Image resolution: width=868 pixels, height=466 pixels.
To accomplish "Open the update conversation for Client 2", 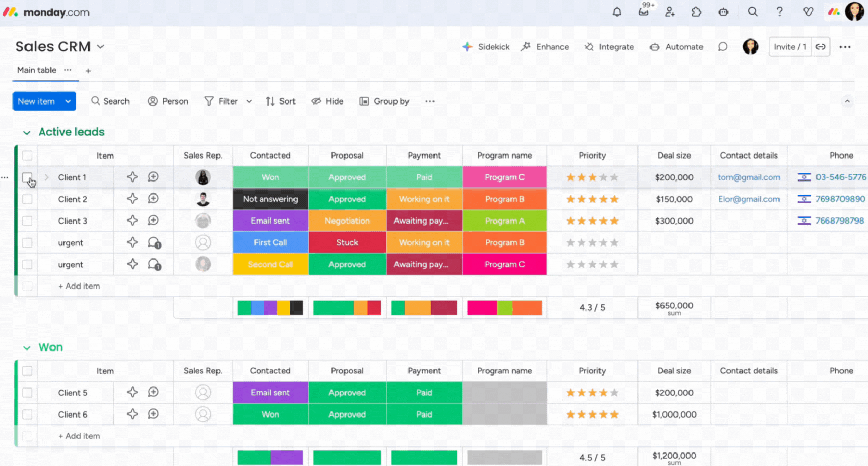I will click(153, 199).
